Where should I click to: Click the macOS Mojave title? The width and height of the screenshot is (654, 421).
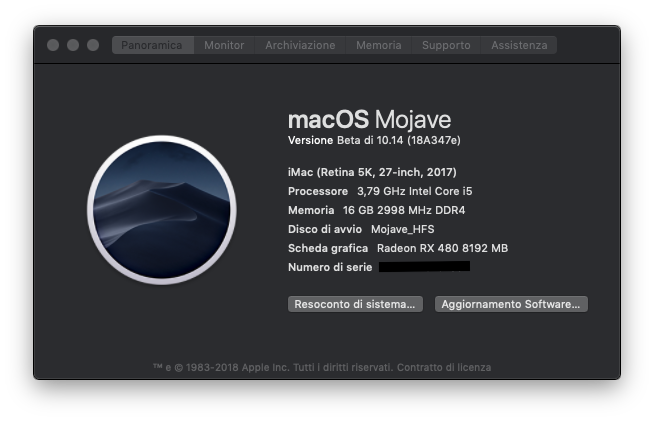370,120
